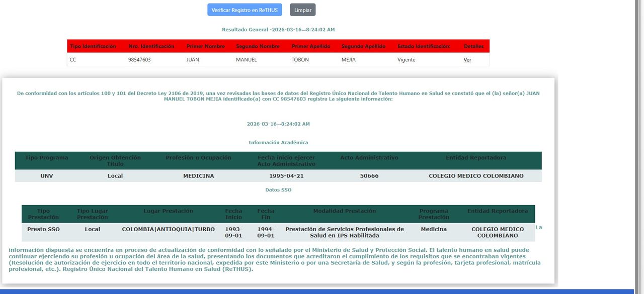Click the Datos SSO section heading
This screenshot has height=294, width=644.
(x=278, y=190)
